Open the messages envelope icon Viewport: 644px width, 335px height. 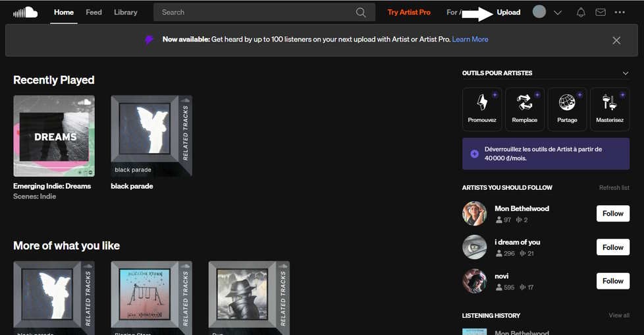pyautogui.click(x=600, y=13)
